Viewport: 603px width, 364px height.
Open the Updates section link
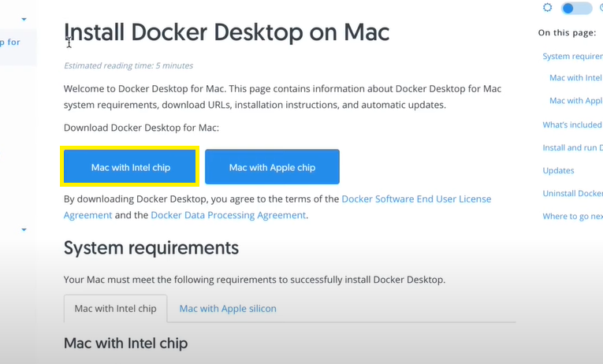[558, 170]
